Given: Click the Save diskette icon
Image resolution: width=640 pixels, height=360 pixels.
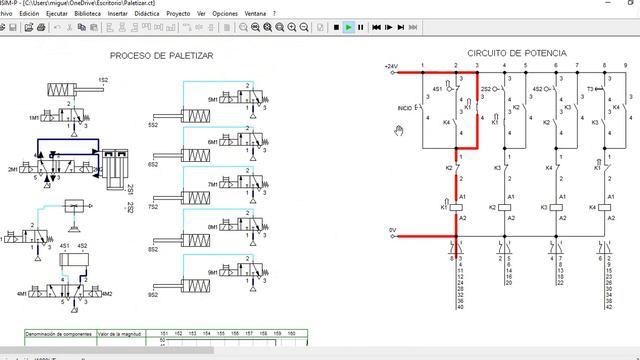Looking at the screenshot, I should coord(13,27).
